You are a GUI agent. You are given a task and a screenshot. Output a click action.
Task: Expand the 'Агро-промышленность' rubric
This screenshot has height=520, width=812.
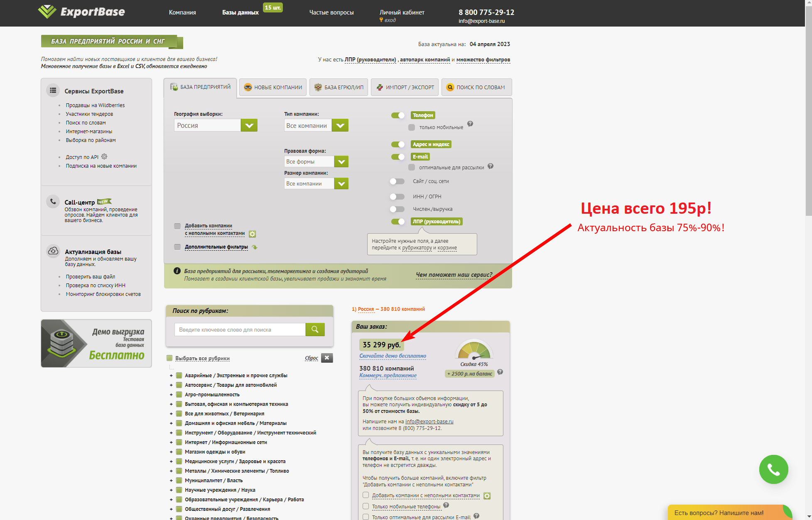click(171, 395)
